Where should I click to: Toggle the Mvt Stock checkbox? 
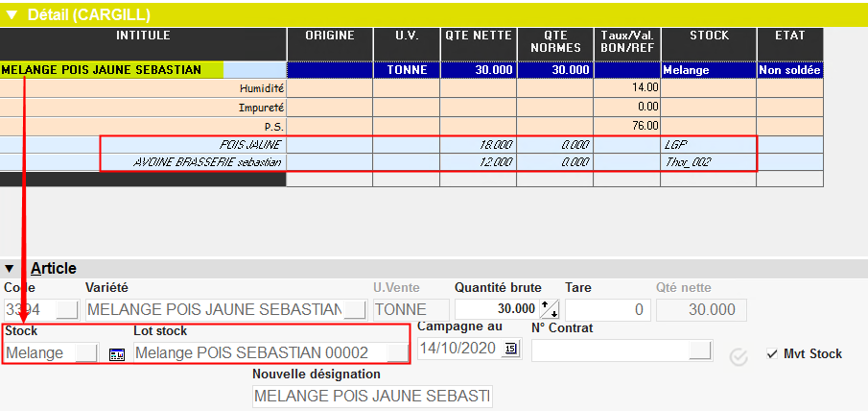[772, 354]
